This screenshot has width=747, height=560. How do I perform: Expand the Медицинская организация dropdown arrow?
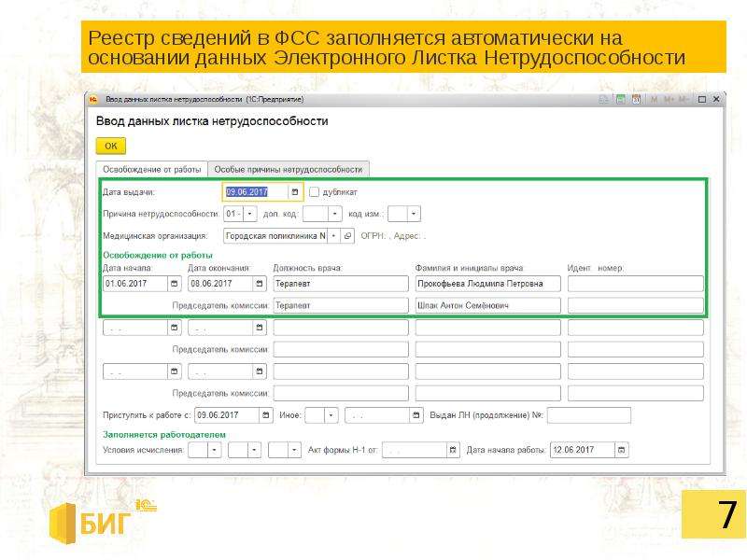pos(334,236)
